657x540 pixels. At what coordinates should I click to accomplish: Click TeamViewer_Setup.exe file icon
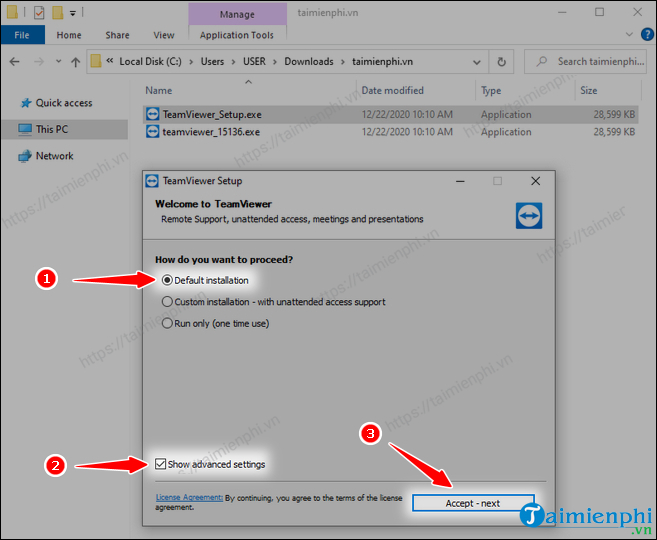153,114
